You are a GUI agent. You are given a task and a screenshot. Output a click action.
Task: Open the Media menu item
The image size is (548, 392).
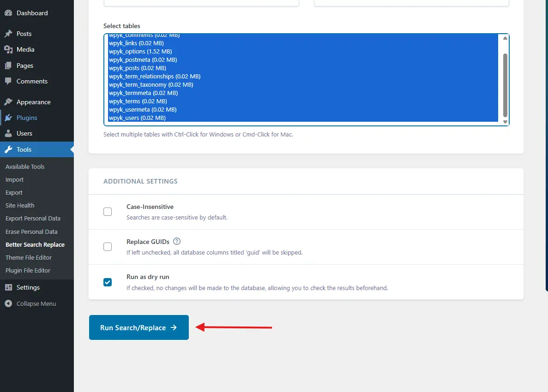pos(36,49)
